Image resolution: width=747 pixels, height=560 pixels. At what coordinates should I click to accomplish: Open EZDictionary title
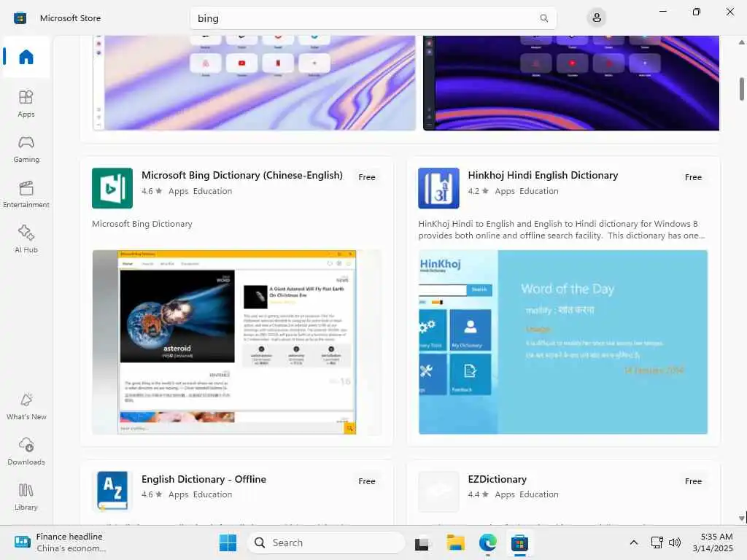pos(497,479)
